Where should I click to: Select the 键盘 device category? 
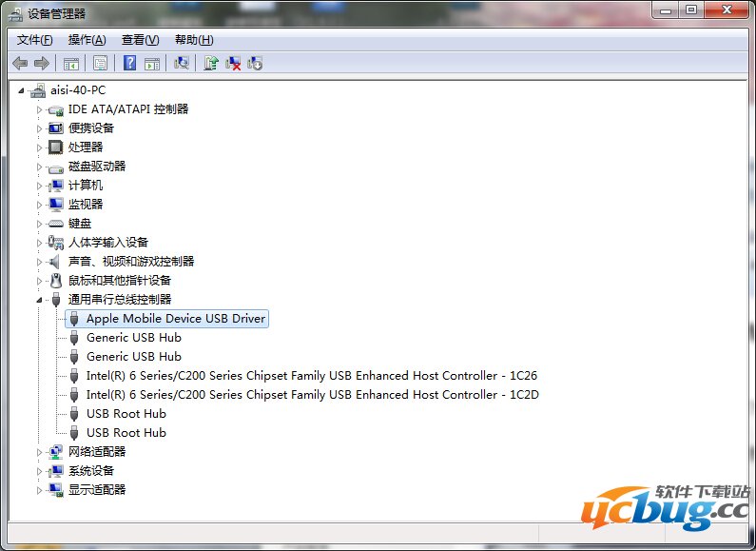coord(79,224)
